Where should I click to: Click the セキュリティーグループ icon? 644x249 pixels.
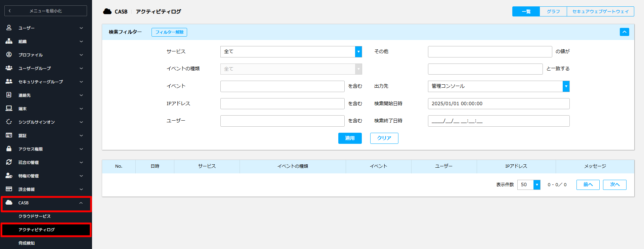[9, 81]
